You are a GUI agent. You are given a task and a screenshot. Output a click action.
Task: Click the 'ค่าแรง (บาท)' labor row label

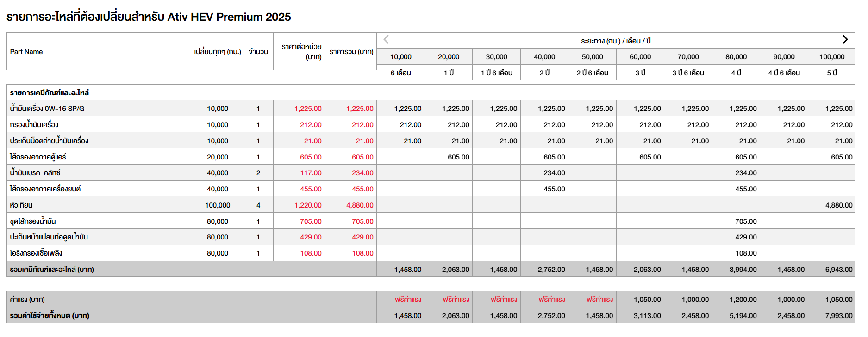[x=27, y=300]
